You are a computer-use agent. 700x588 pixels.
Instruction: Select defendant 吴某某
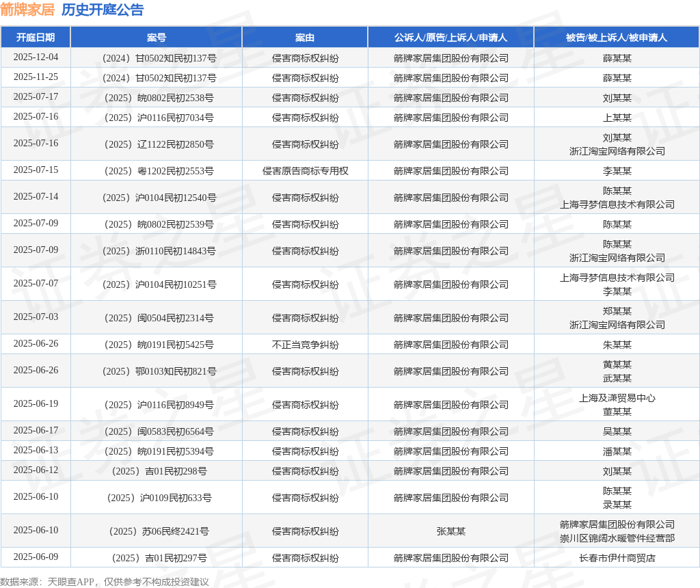[x=617, y=431]
